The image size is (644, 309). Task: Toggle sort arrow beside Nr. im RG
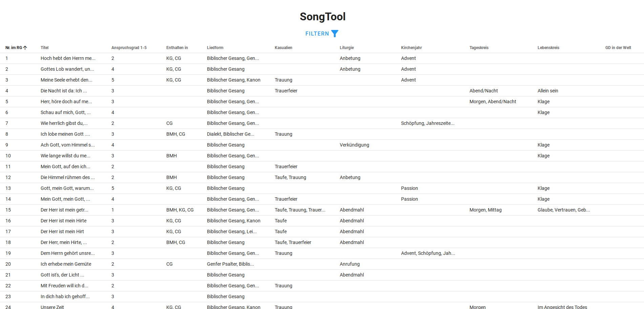pos(25,48)
